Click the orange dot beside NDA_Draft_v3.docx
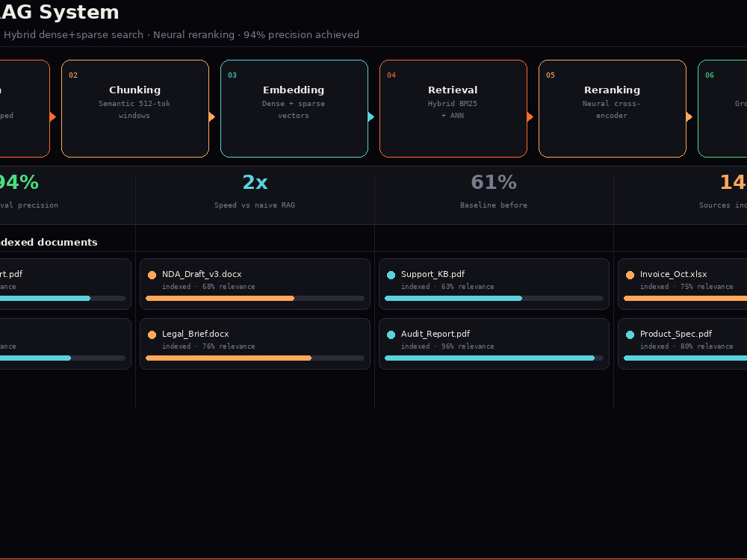747x560 pixels. point(152,275)
